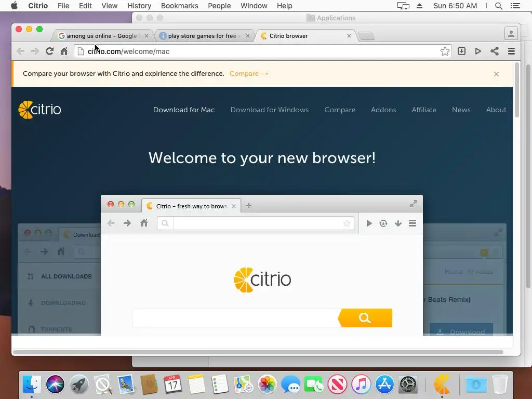Close the 'among us online' tab
This screenshot has width=532, height=399.
(x=146, y=36)
